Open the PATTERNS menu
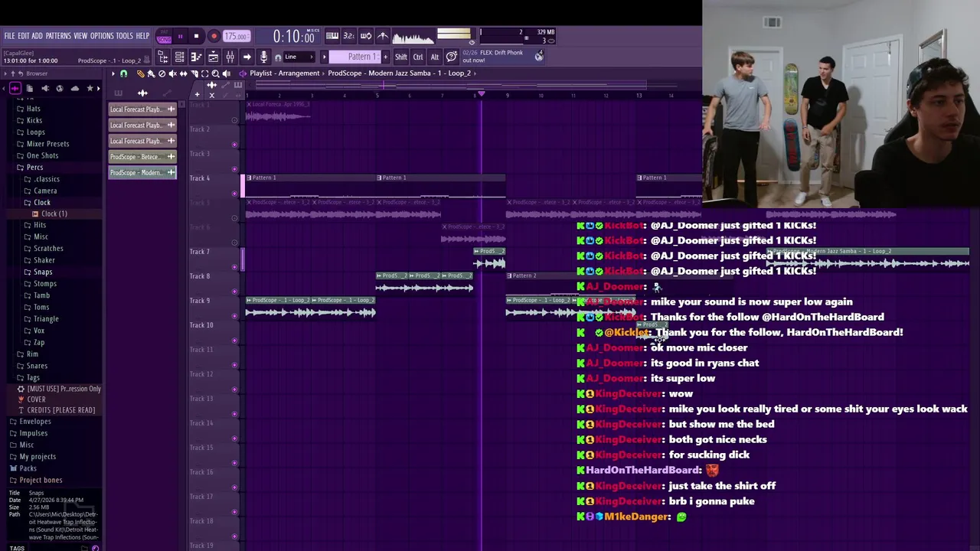Image resolution: width=980 pixels, height=551 pixels. click(58, 36)
